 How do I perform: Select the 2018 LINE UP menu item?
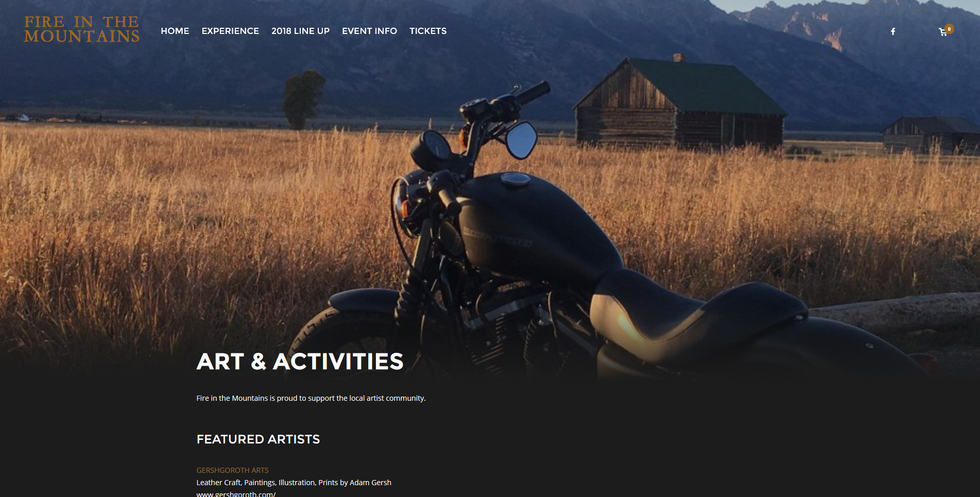pyautogui.click(x=300, y=31)
